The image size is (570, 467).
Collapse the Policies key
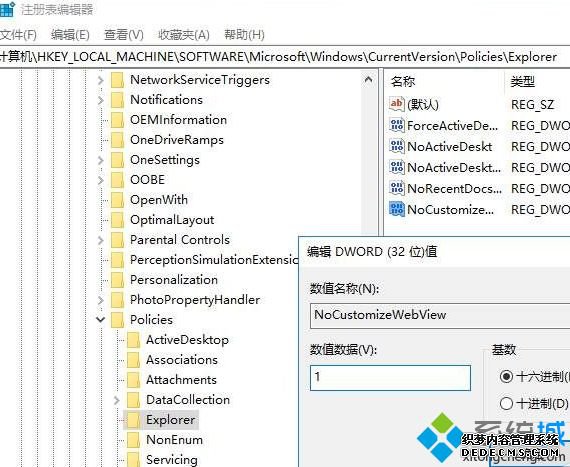point(101,320)
